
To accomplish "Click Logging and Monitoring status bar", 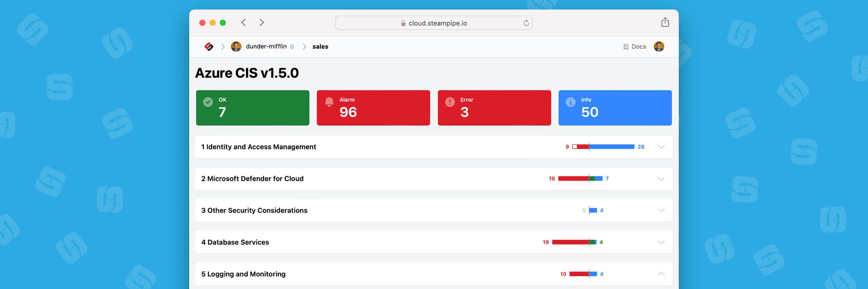I will click(x=583, y=274).
